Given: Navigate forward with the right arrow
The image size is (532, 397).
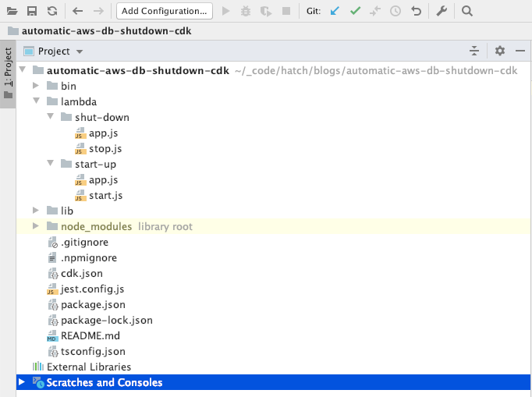Looking at the screenshot, I should point(98,11).
